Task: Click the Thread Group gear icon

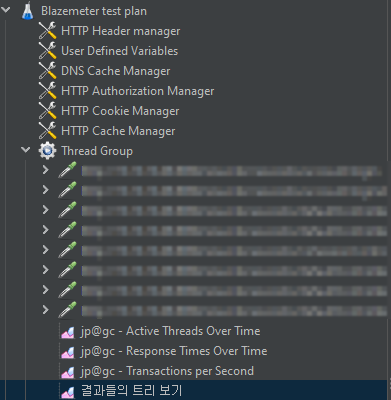Action: [47, 151]
